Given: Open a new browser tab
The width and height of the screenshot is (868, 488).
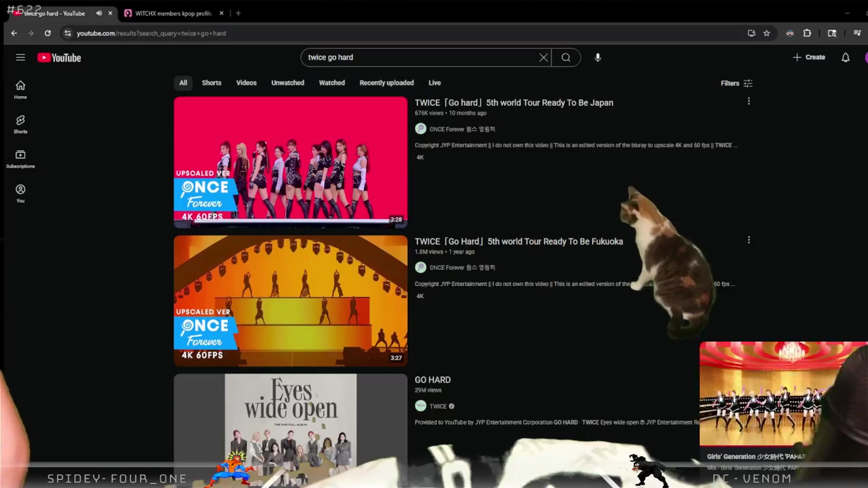Looking at the screenshot, I should pyautogui.click(x=238, y=13).
